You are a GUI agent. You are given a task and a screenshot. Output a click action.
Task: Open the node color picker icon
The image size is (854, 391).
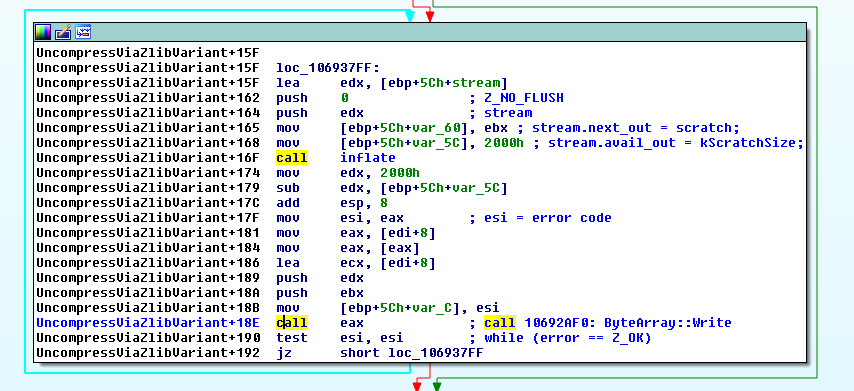click(x=43, y=32)
